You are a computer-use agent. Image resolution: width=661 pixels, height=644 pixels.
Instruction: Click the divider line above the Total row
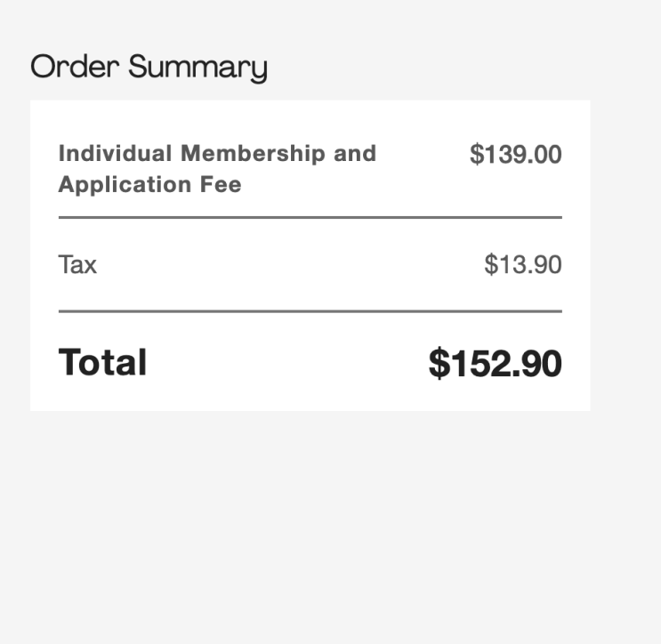click(x=310, y=311)
